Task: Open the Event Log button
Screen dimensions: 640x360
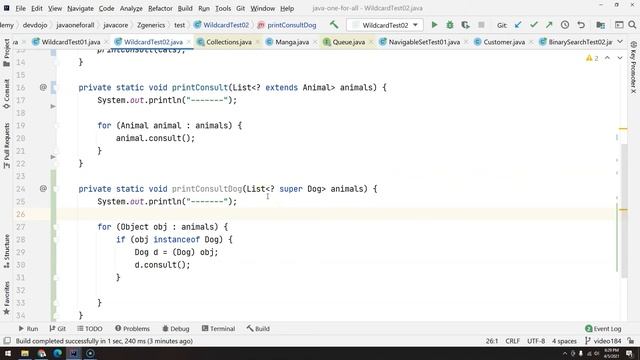Action: click(603, 329)
